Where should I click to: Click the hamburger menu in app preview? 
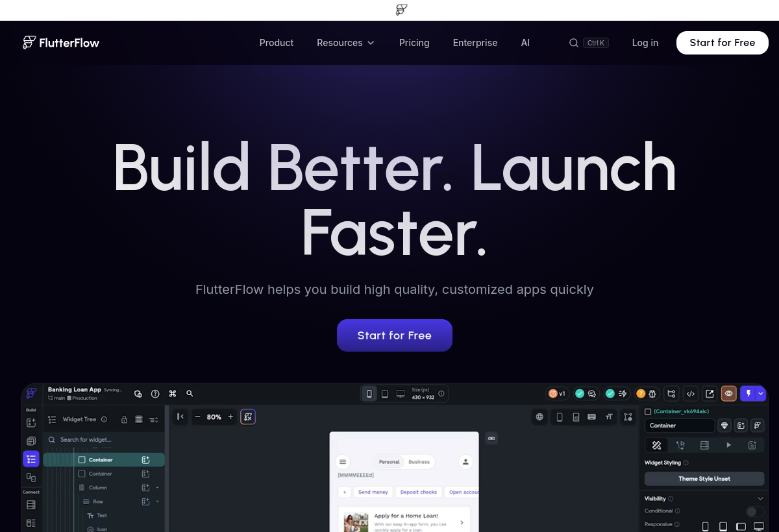click(x=343, y=462)
